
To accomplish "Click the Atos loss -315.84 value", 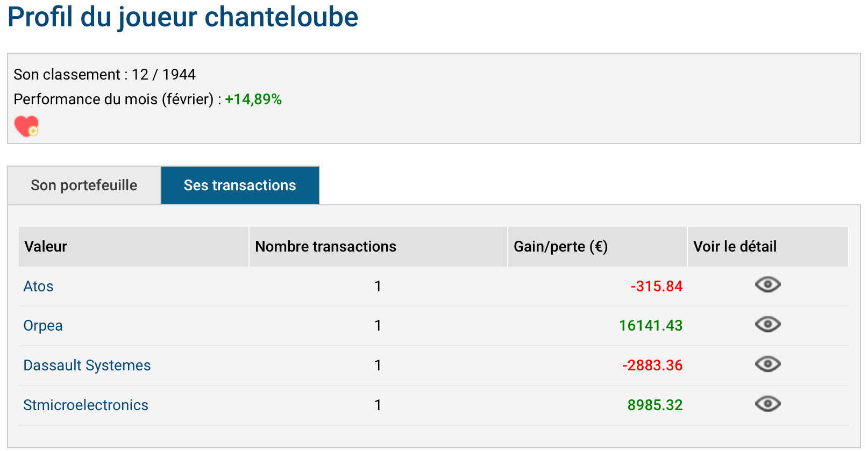I will pyautogui.click(x=657, y=286).
